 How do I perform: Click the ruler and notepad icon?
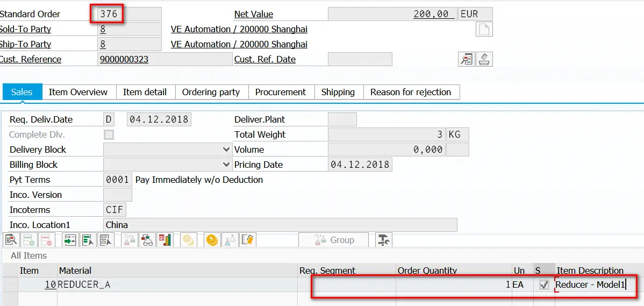click(248, 239)
